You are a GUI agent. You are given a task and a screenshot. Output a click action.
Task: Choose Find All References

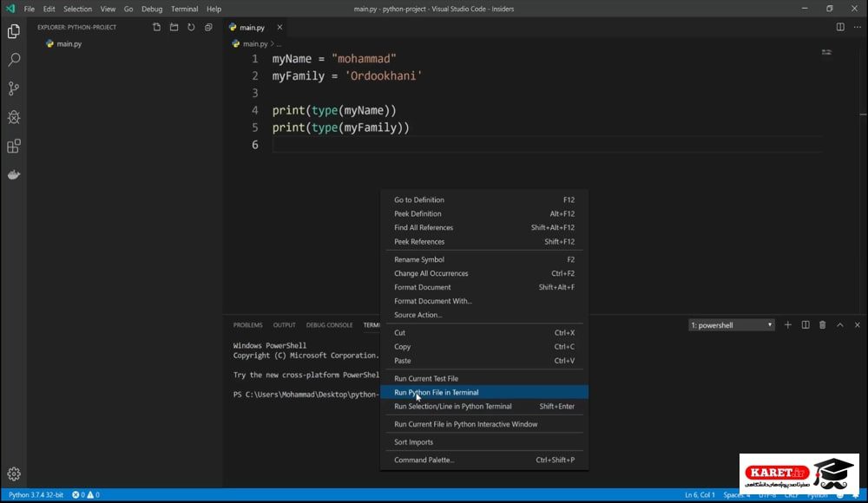click(483, 227)
